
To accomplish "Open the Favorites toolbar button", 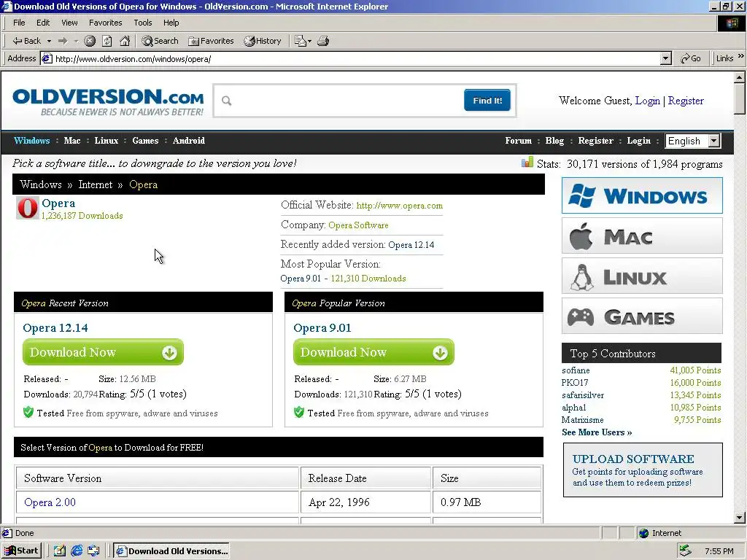I will [211, 41].
